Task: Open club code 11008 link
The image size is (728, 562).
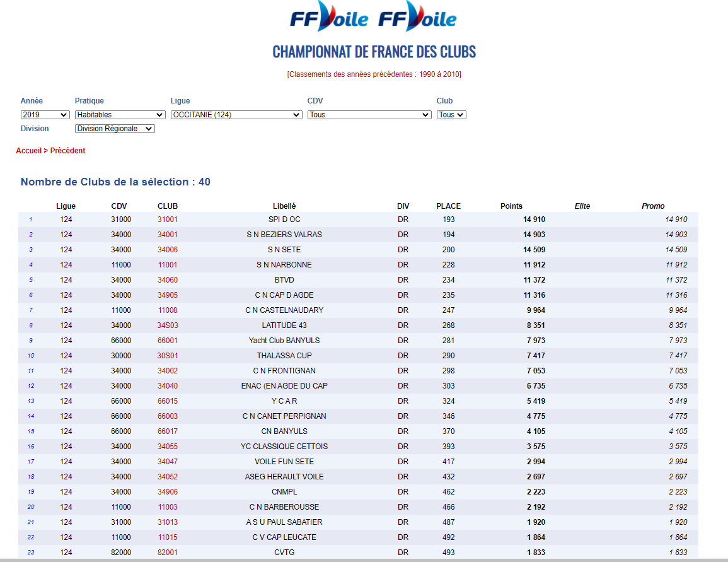Action: [x=168, y=310]
